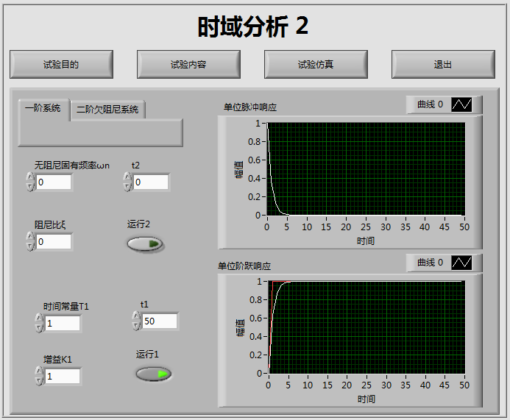Click the 时间 axis label of impulse graph
Screen dimensions: 510x420
click(366, 241)
